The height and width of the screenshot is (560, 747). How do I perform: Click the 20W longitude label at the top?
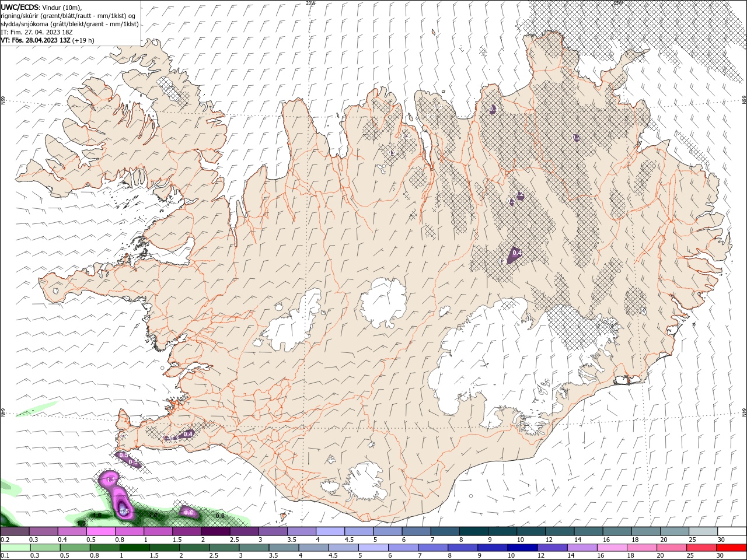coord(310,3)
